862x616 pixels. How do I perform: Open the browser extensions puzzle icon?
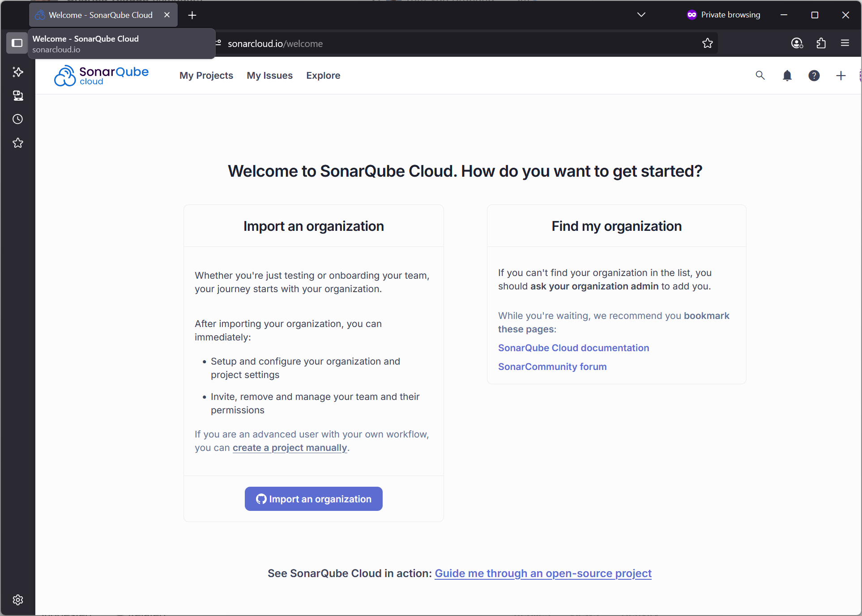(x=821, y=43)
